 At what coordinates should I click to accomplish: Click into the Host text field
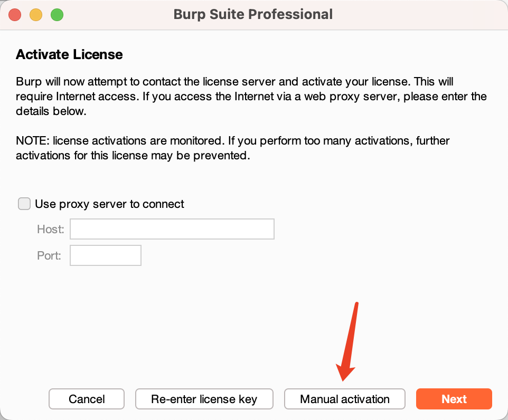click(172, 229)
